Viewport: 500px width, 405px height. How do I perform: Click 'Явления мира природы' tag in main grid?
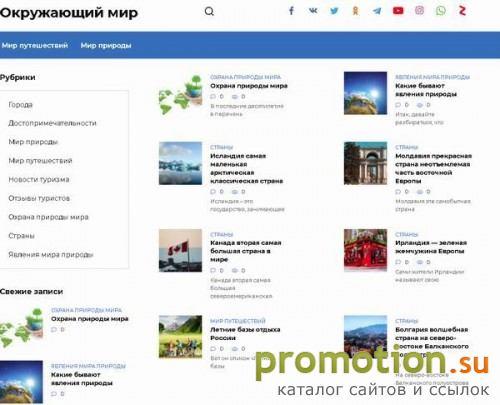click(432, 77)
